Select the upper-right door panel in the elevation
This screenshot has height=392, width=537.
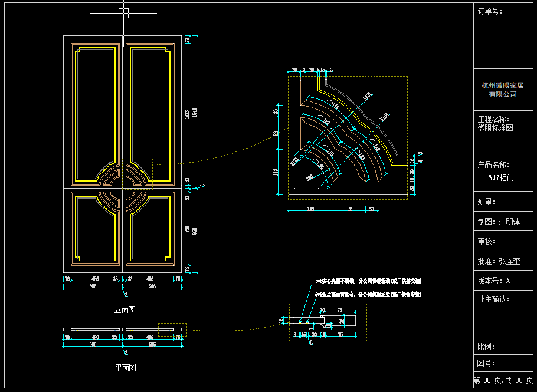click(150, 106)
